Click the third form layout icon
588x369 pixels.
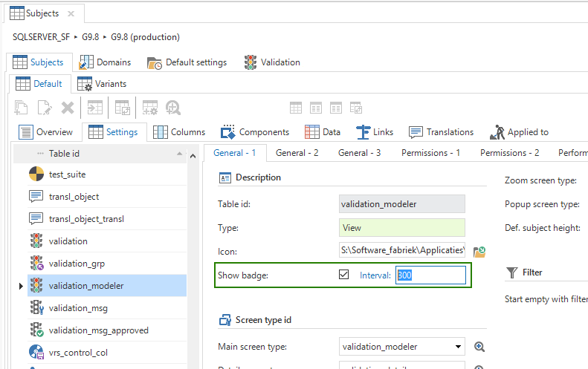click(335, 108)
